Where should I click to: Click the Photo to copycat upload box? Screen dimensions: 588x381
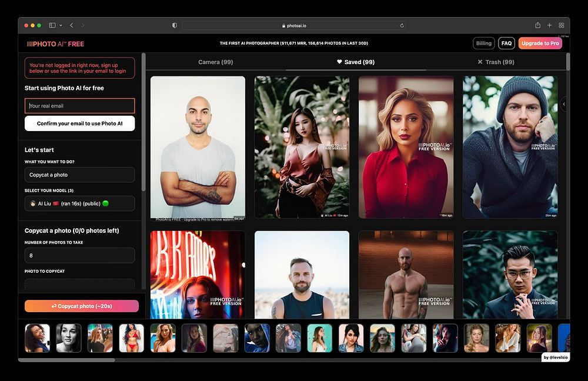click(x=79, y=284)
